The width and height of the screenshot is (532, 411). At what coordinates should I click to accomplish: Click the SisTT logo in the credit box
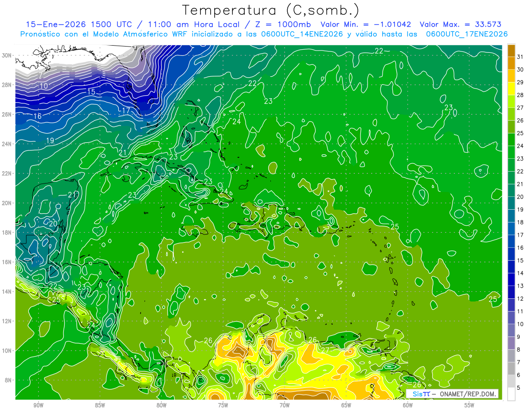tap(421, 394)
